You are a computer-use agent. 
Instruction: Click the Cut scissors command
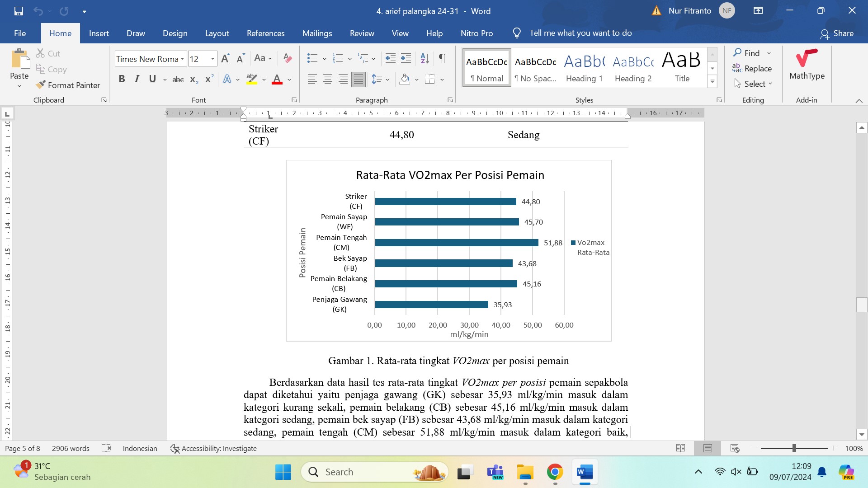click(48, 53)
